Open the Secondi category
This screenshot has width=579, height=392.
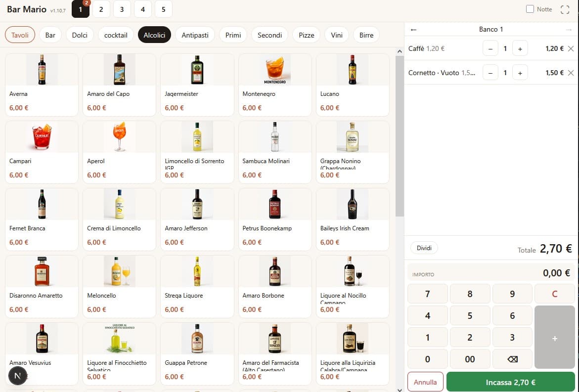[269, 35]
